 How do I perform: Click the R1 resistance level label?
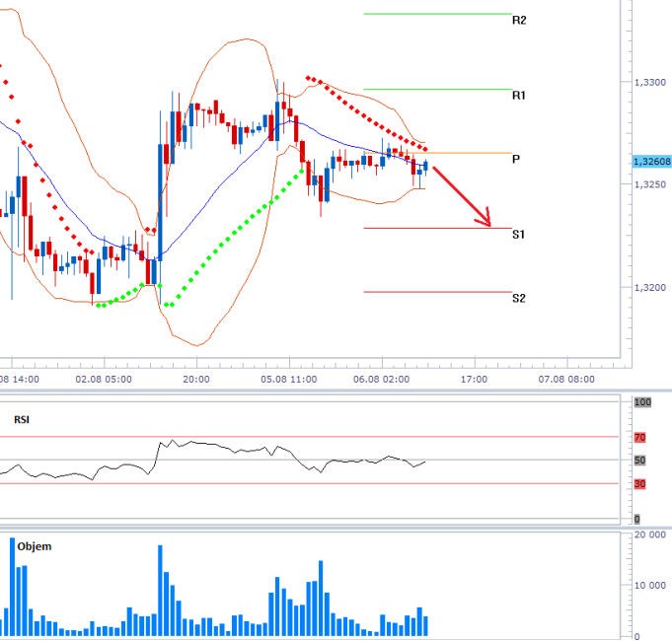click(x=519, y=95)
